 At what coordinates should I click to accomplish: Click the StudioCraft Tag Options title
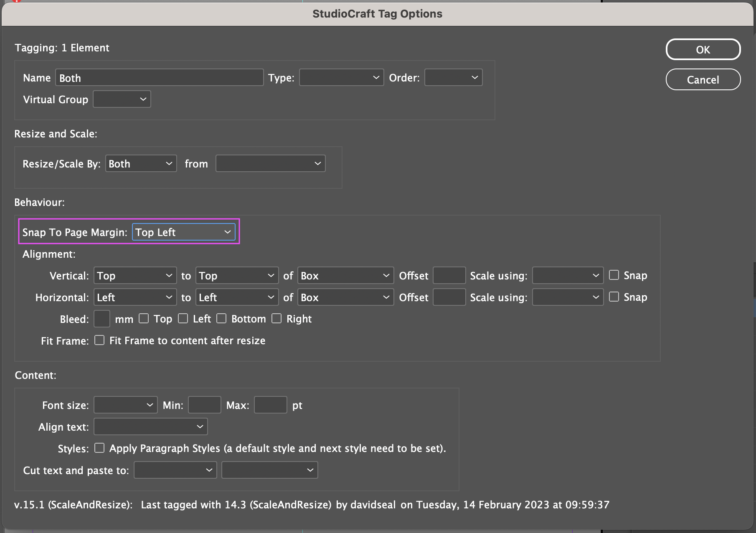377,14
